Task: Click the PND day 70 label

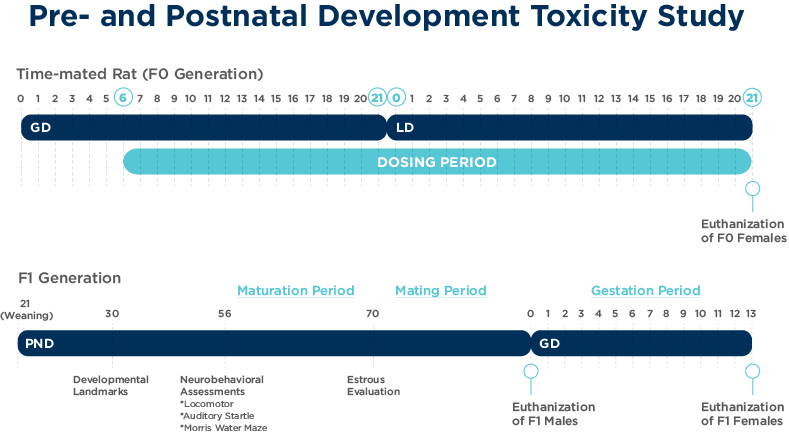Action: pyautogui.click(x=372, y=314)
